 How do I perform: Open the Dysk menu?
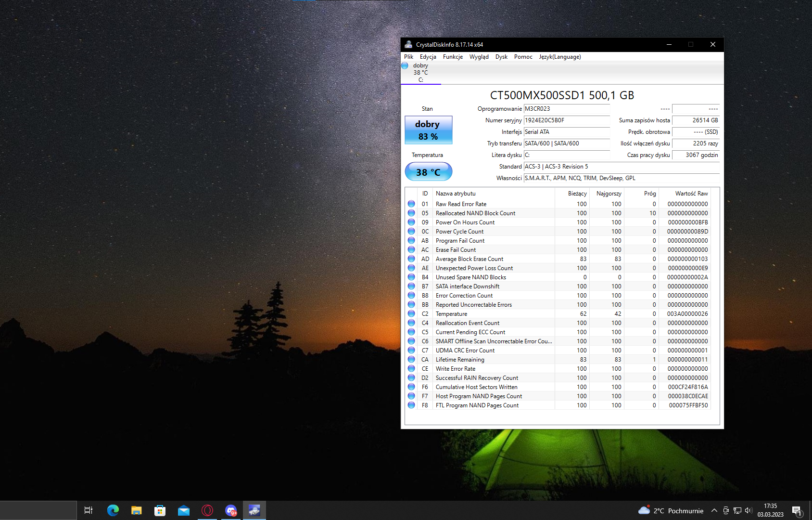click(501, 57)
